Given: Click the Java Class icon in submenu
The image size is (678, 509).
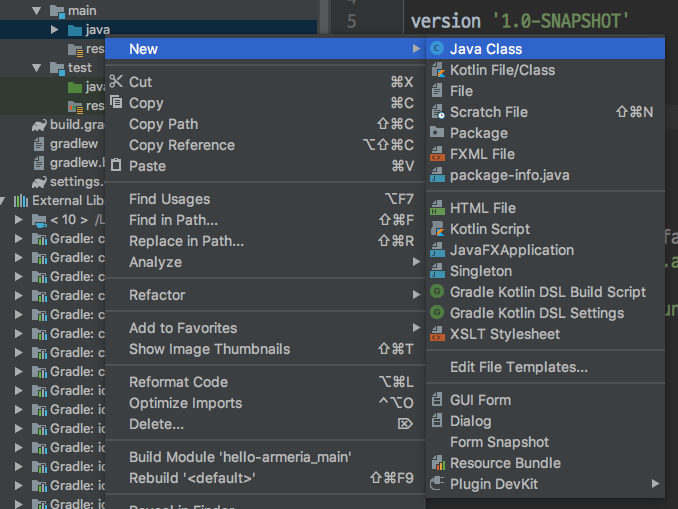Looking at the screenshot, I should 437,49.
